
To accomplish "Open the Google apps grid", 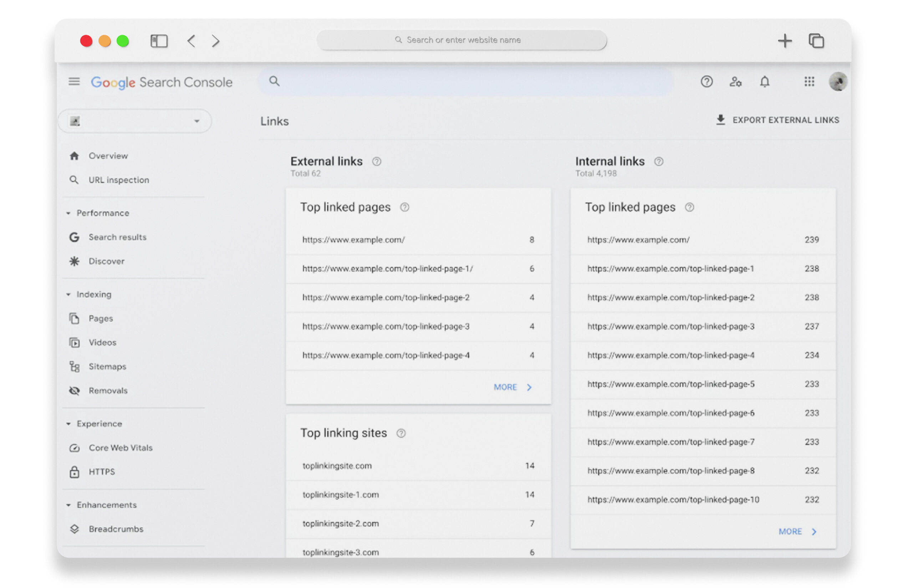I will 809,82.
